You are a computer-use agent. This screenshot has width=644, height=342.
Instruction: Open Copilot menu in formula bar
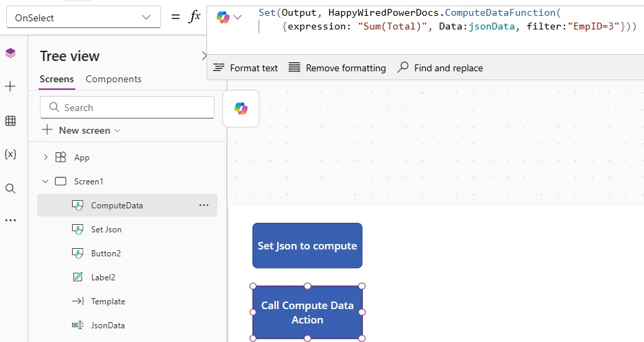click(223, 17)
